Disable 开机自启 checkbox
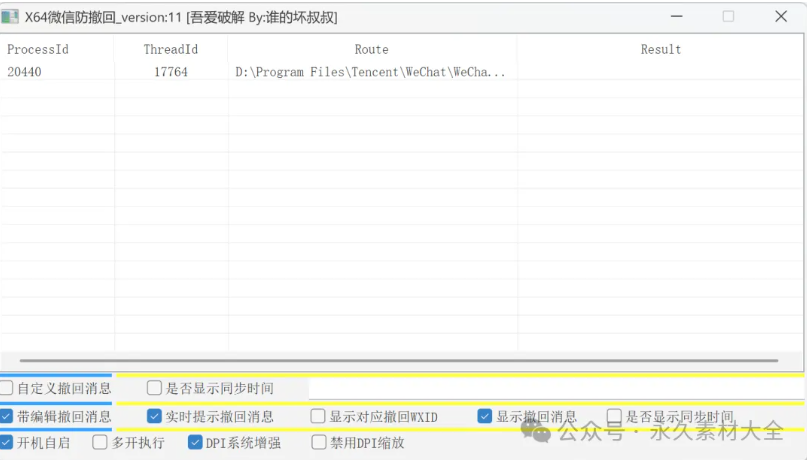Viewport: 807px width, 460px height. click(6, 442)
